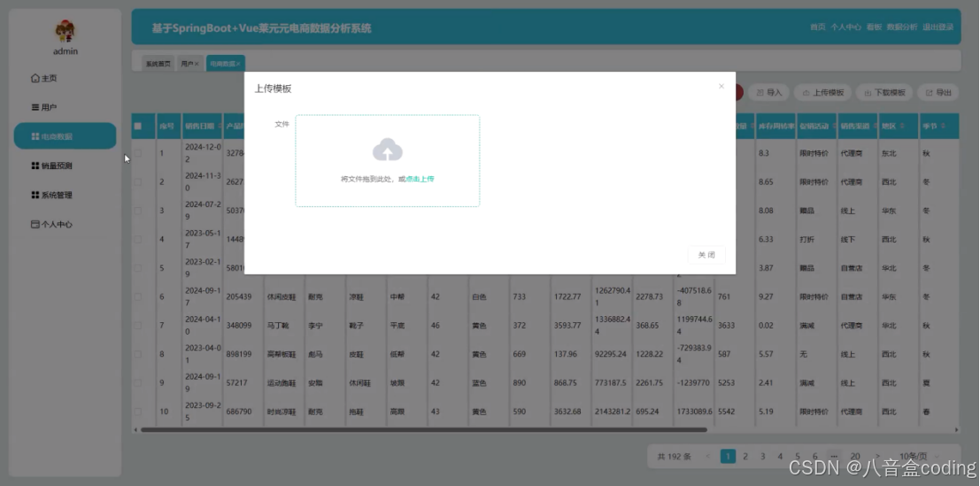The height and width of the screenshot is (486, 980).
Task: Click cell 205439 in row 6
Action: (239, 297)
